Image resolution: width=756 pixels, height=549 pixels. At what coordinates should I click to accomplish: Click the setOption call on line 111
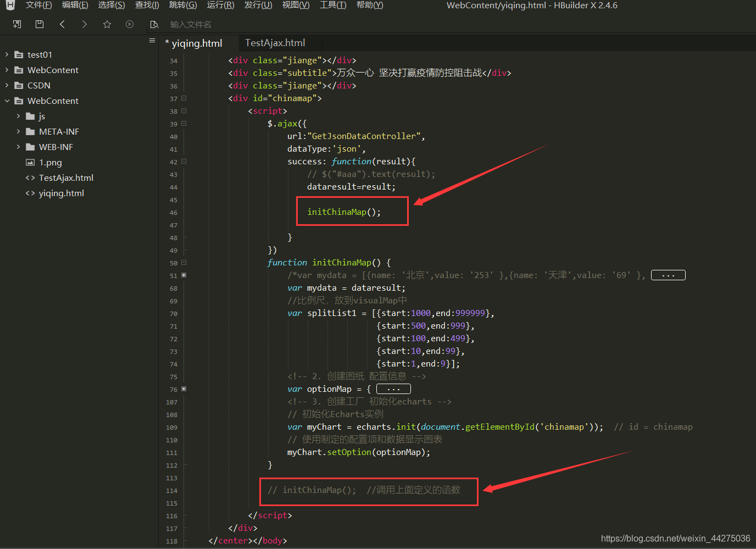click(x=349, y=452)
